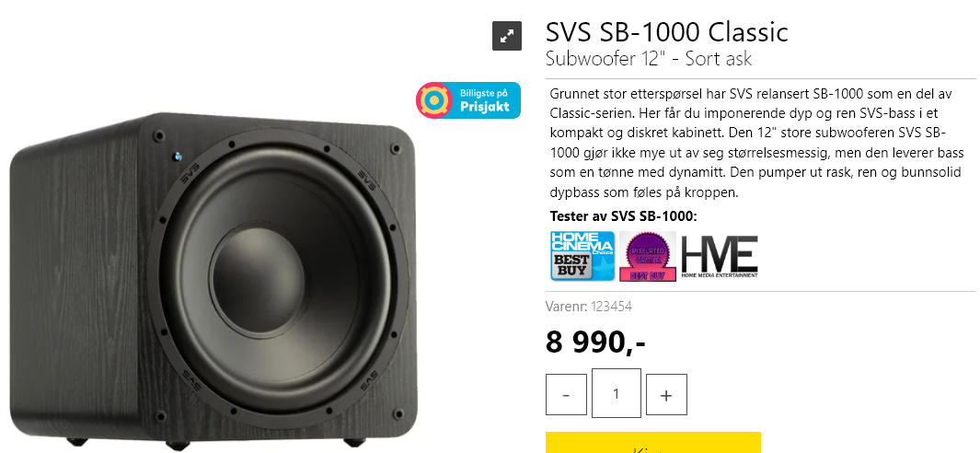Increase quantity with the plus button
The height and width of the screenshot is (453, 980).
pyautogui.click(x=666, y=395)
